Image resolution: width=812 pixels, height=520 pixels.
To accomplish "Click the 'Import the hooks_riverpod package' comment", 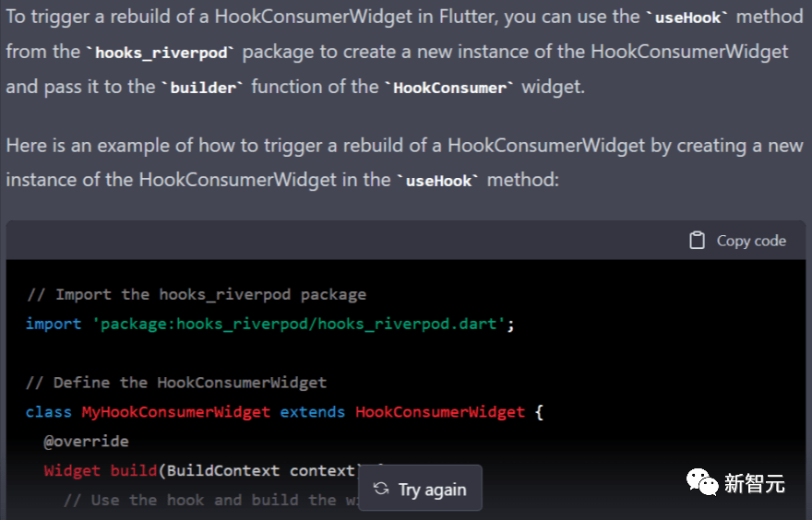I will (197, 295).
